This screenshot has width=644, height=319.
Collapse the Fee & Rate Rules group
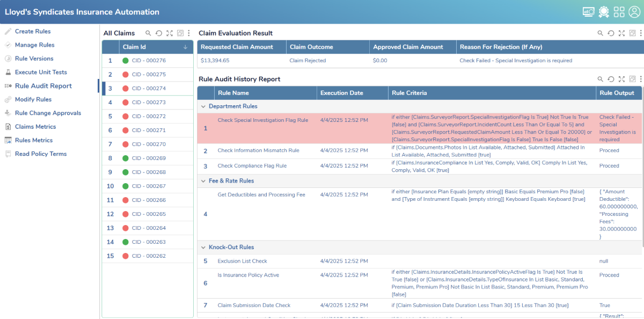point(203,181)
